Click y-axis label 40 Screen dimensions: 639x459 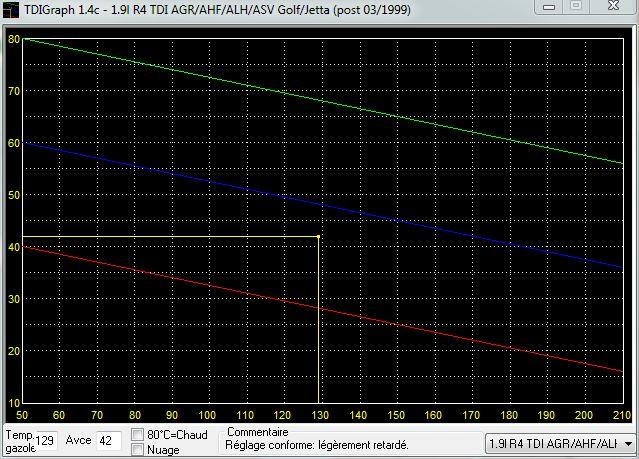pos(14,247)
